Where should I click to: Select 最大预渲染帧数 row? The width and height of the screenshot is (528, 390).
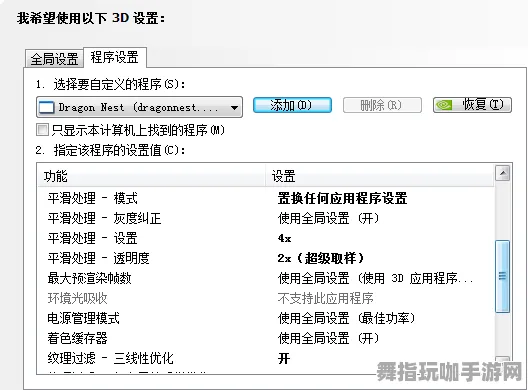266,278
